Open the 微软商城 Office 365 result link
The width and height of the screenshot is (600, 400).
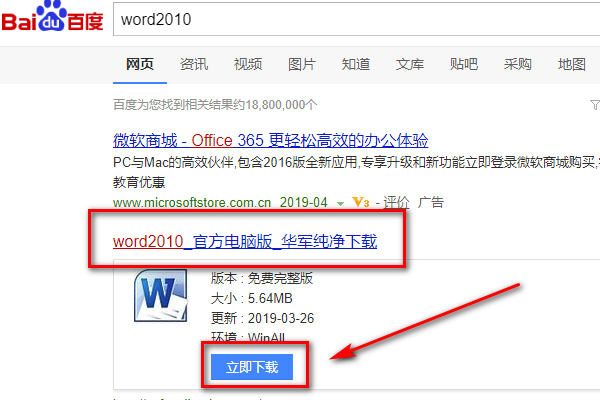(x=271, y=140)
